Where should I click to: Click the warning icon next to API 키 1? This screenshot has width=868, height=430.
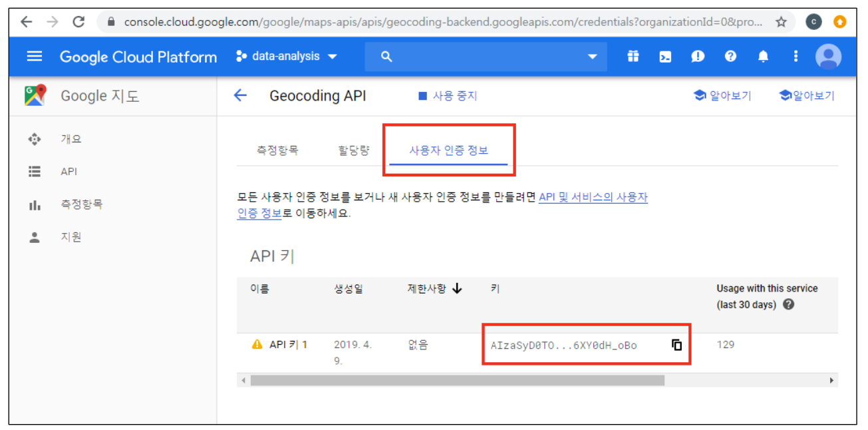[x=257, y=345]
